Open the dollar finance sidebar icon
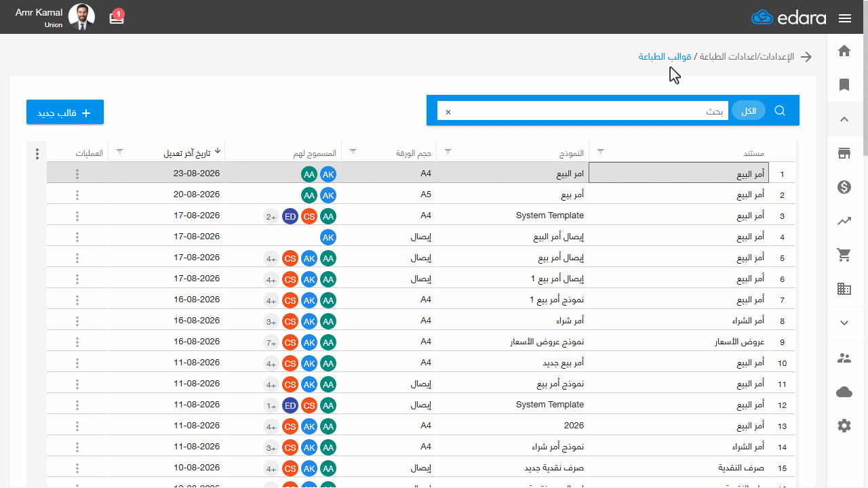The image size is (868, 488). click(844, 187)
